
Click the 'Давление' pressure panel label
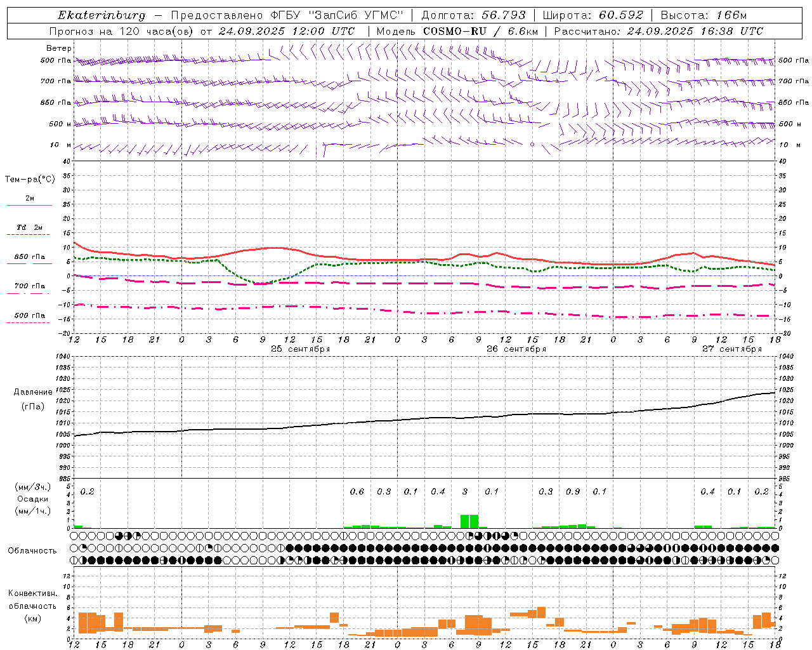tap(33, 392)
